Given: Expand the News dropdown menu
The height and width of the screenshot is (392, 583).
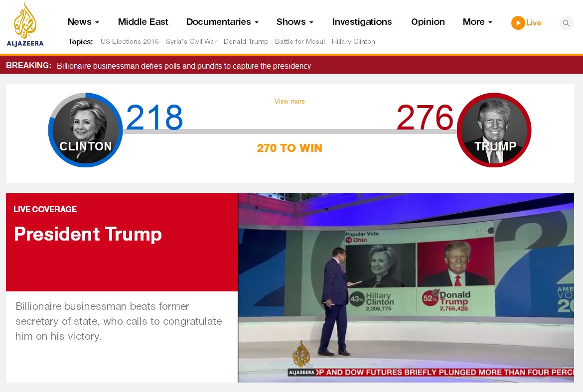Looking at the screenshot, I should click(x=83, y=22).
